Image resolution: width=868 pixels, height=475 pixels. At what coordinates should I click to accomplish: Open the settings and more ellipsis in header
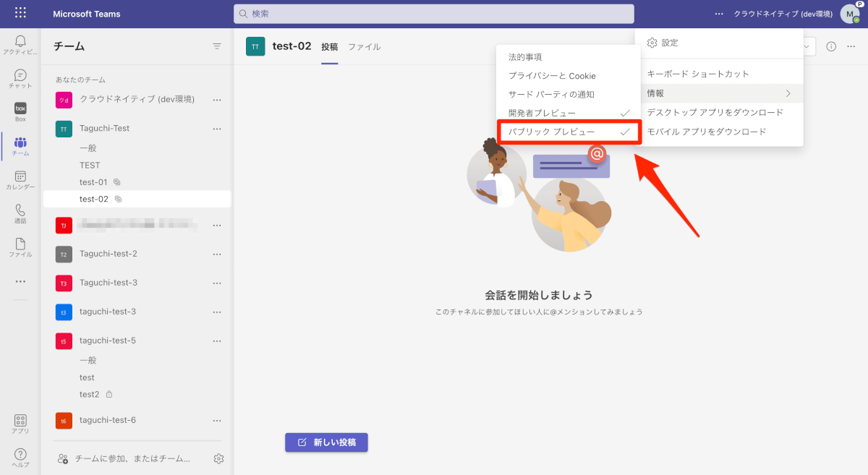tap(719, 14)
